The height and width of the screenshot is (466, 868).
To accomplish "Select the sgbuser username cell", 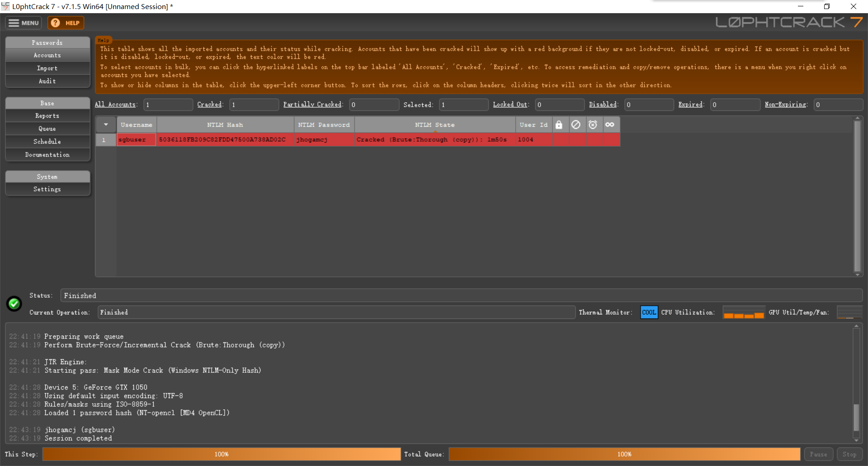I will click(x=137, y=139).
